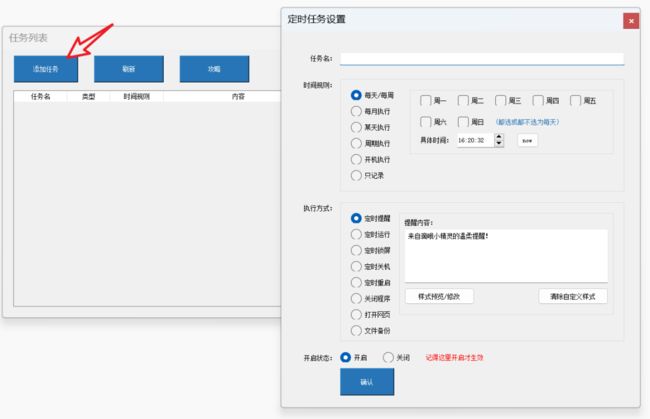
Task: Click the 内容 column header
Action: click(x=238, y=96)
